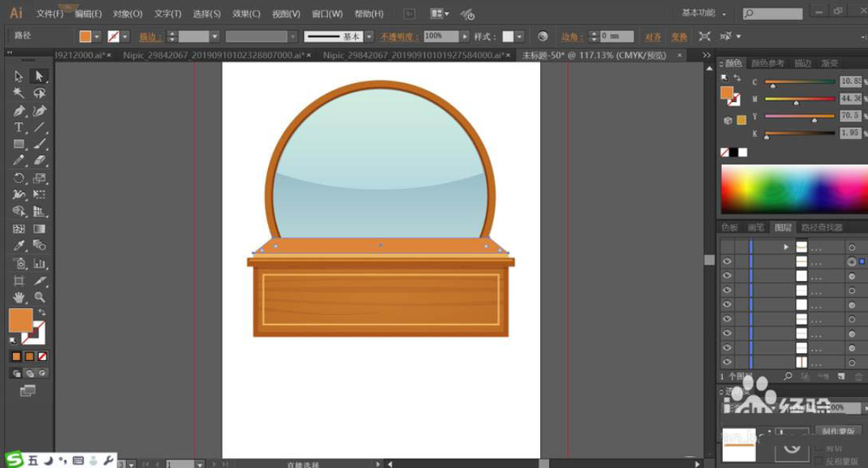The width and height of the screenshot is (868, 468).
Task: Click the 边角 corners link
Action: point(572,37)
